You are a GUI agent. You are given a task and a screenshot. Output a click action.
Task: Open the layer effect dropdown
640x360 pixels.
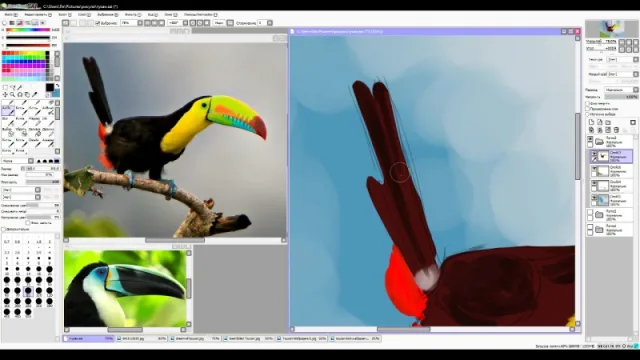tap(636, 74)
